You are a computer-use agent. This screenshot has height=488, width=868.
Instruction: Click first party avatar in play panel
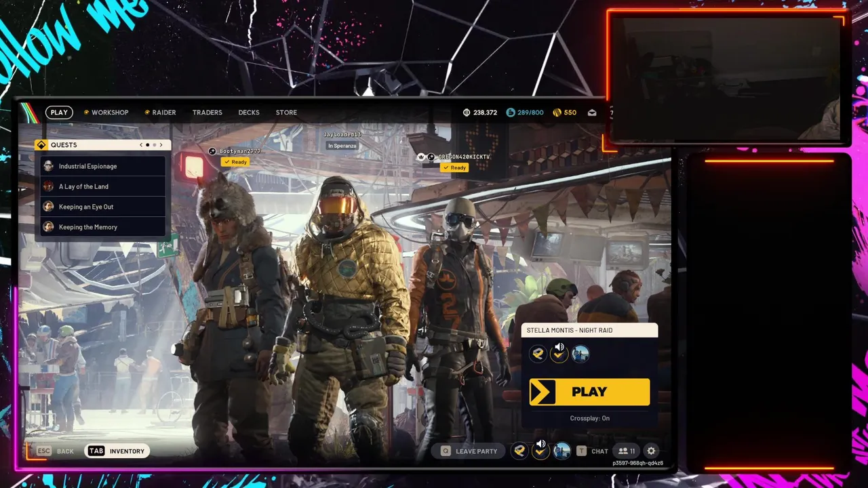[x=538, y=354]
